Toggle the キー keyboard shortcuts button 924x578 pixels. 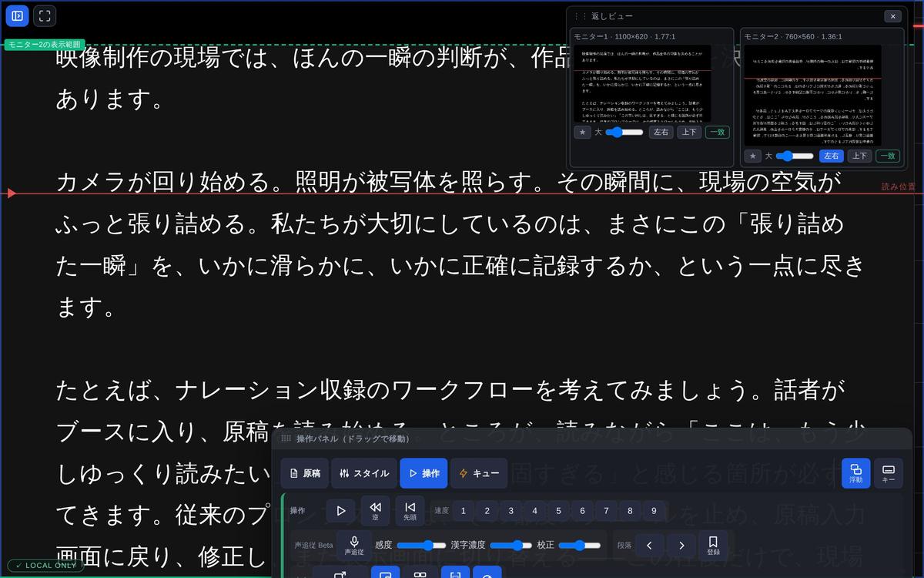[x=889, y=473]
